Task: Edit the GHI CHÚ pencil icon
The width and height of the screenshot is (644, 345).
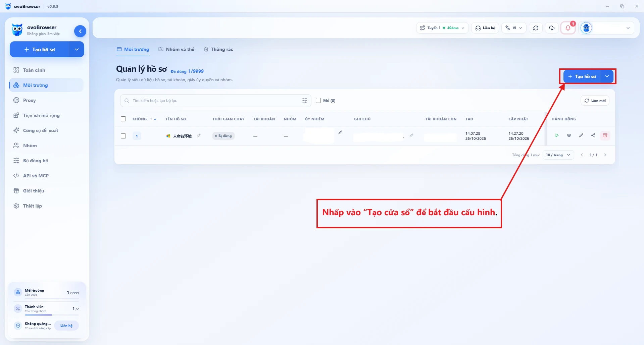Action: [x=411, y=135]
